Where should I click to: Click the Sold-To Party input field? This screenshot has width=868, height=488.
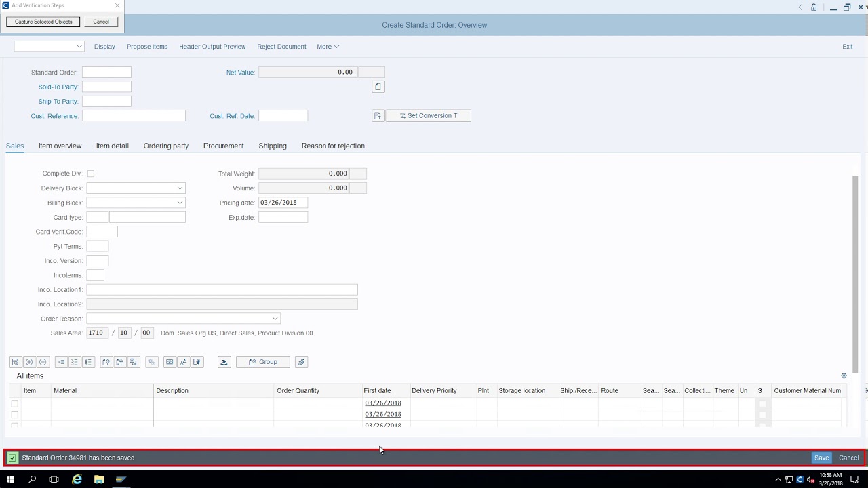(x=106, y=87)
